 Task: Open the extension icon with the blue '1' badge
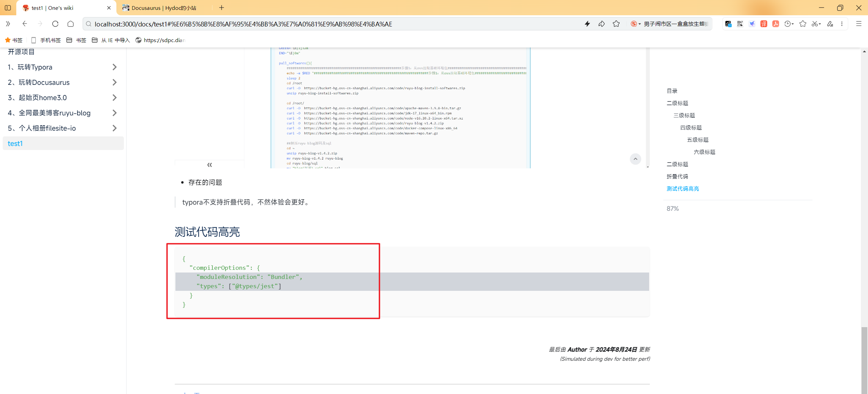tap(728, 24)
